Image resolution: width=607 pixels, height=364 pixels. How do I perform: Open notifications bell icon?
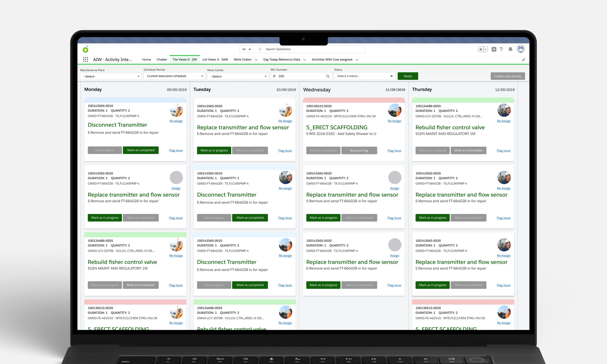(510, 49)
